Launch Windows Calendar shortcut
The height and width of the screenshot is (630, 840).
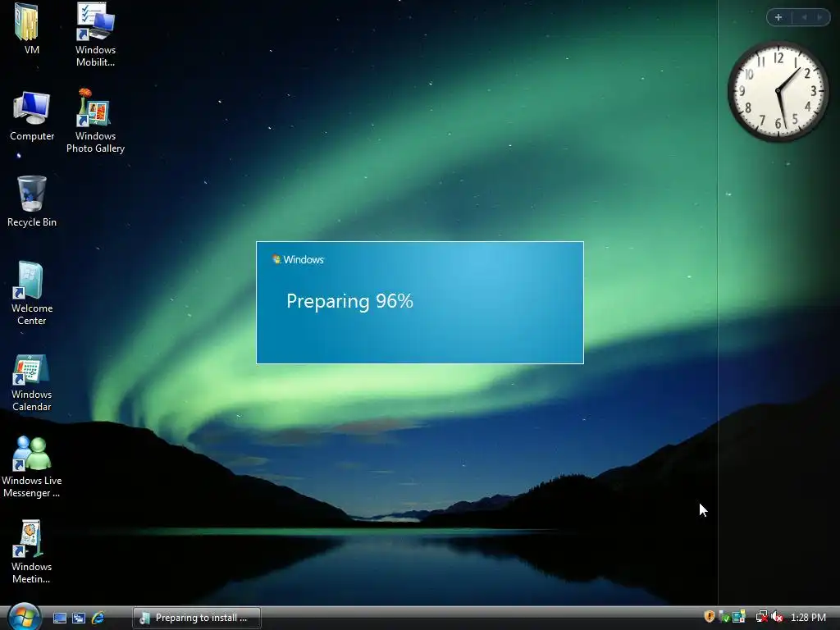tap(32, 381)
